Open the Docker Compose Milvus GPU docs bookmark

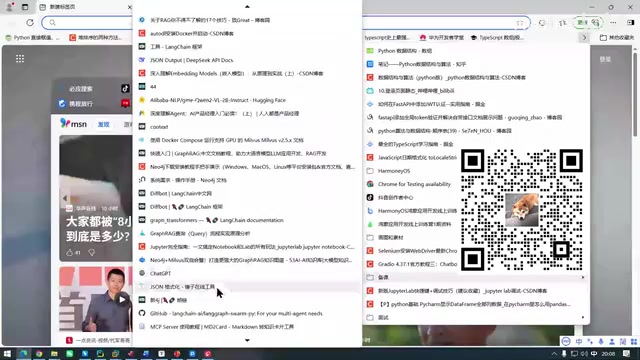(247, 140)
